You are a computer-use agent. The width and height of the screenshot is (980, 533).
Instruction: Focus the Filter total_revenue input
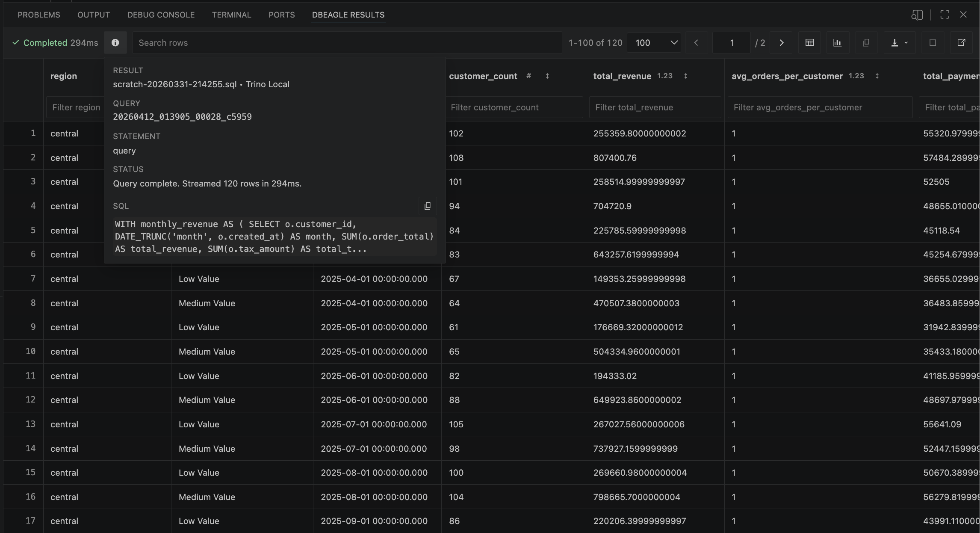(655, 107)
